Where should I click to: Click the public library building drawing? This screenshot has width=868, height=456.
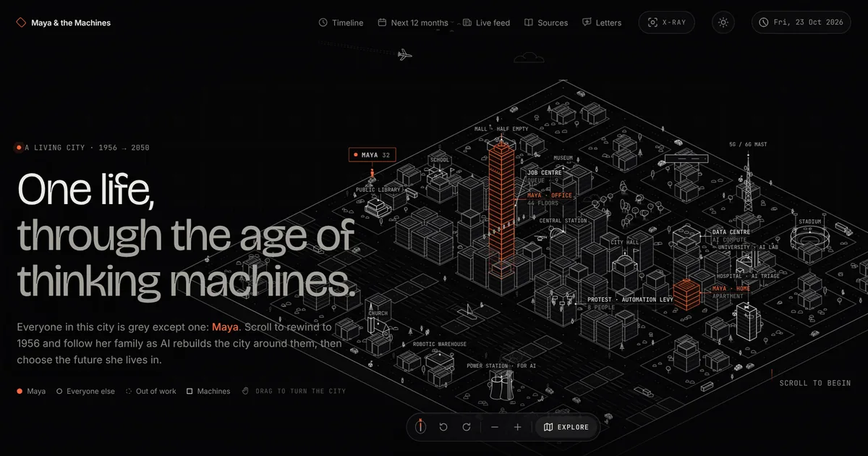pyautogui.click(x=377, y=208)
